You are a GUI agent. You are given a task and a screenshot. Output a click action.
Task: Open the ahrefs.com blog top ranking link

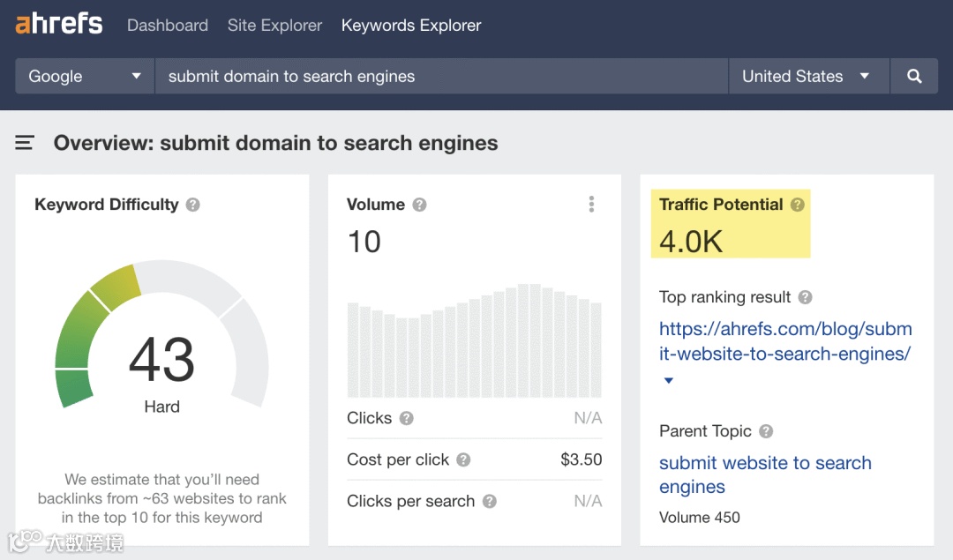click(784, 341)
